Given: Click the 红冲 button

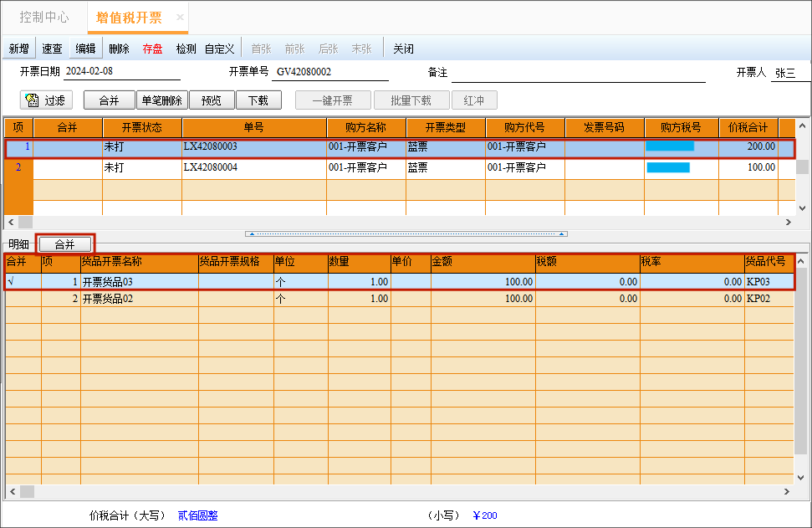Looking at the screenshot, I should click(474, 100).
